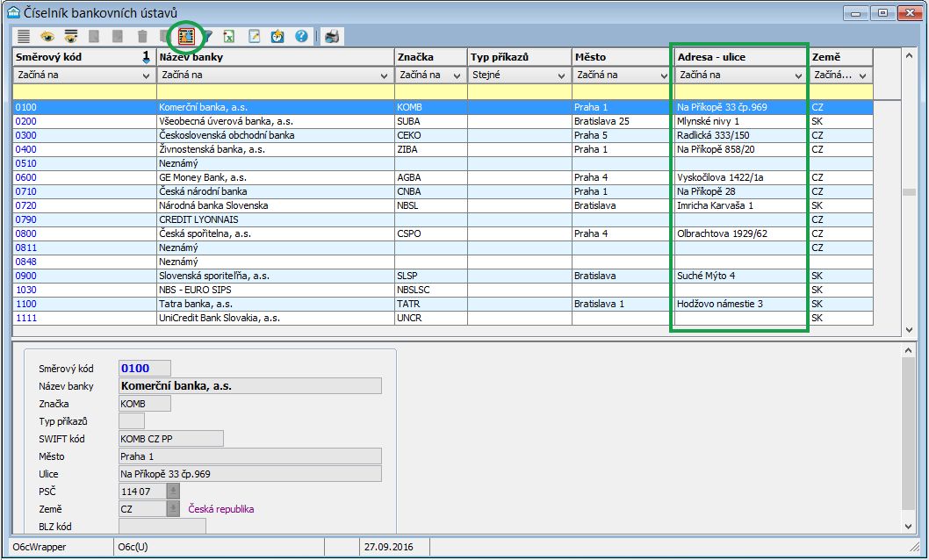929x560 pixels.
Task: Click the Město column header
Action: click(x=621, y=57)
